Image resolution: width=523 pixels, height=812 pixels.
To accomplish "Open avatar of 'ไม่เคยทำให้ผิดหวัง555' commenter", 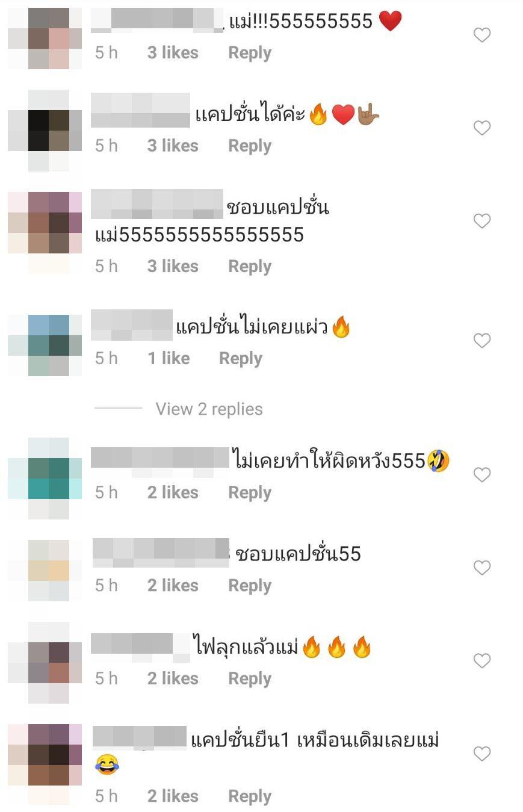I will pos(45,479).
